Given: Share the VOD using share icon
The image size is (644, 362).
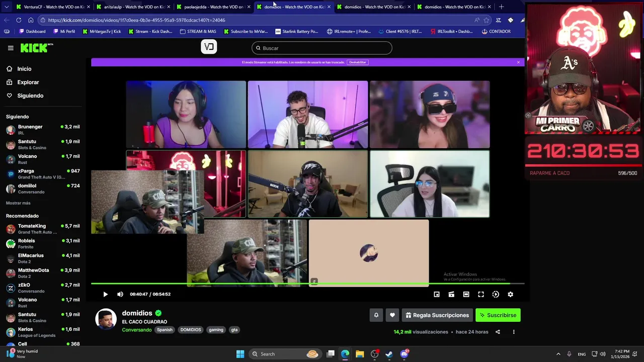Looking at the screenshot, I should coord(498,332).
